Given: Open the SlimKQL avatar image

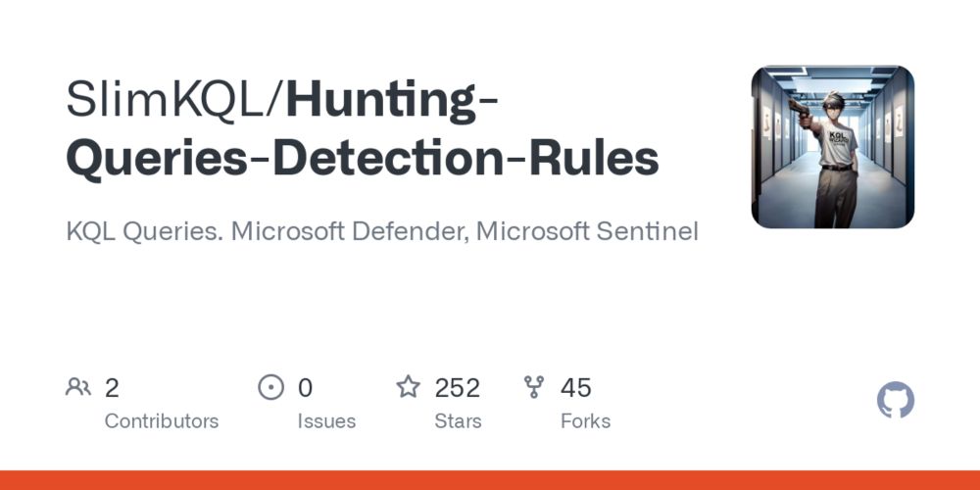Looking at the screenshot, I should (x=832, y=147).
